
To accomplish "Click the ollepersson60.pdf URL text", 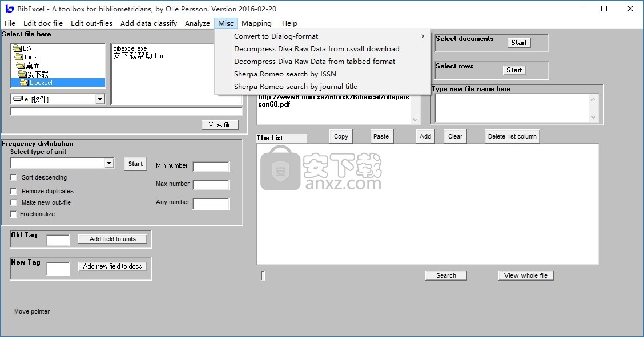I will pyautogui.click(x=333, y=101).
